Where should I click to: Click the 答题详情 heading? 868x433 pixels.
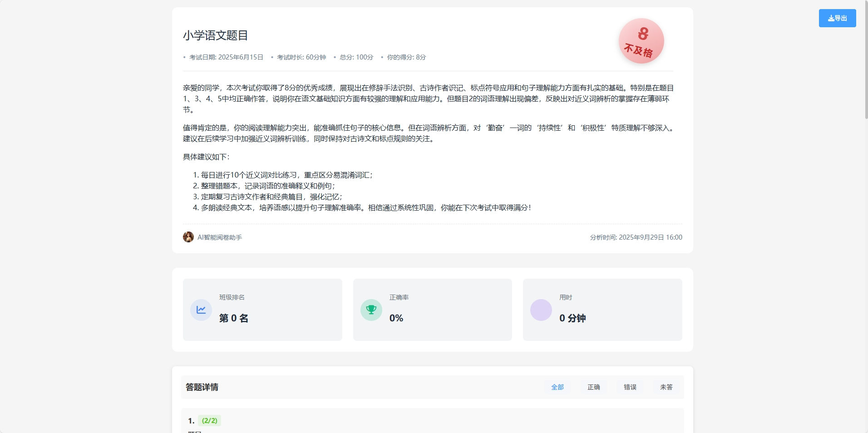pos(202,387)
